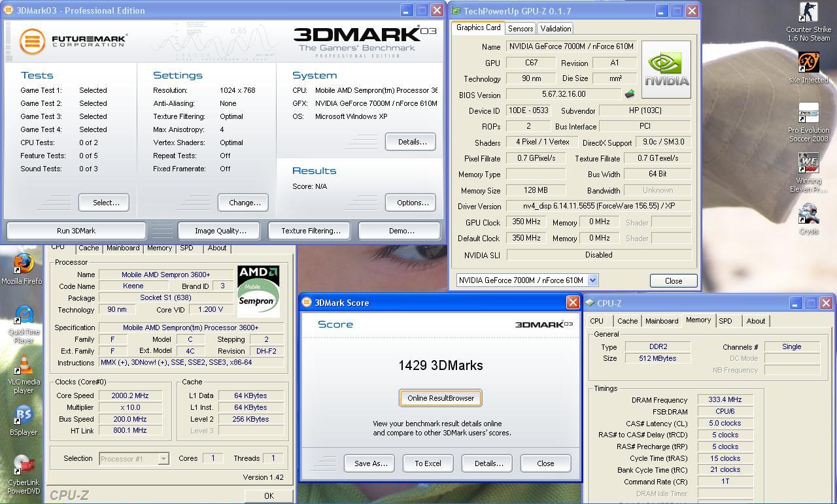This screenshot has width=837, height=504.
Task: Select Graphics Card tab in GPU-Z
Action: coord(478,27)
